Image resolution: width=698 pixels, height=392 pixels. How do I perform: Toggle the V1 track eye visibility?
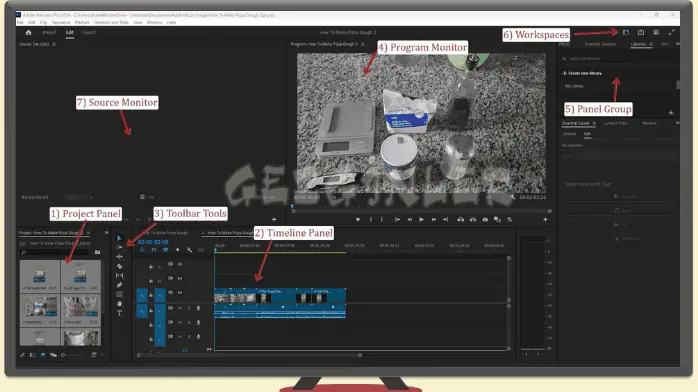tap(180, 293)
